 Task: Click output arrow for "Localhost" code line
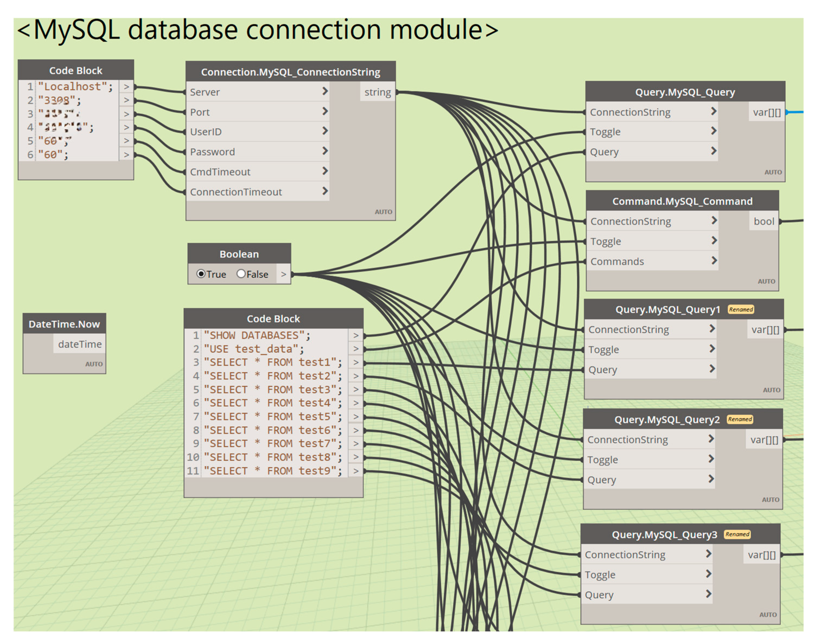click(126, 87)
